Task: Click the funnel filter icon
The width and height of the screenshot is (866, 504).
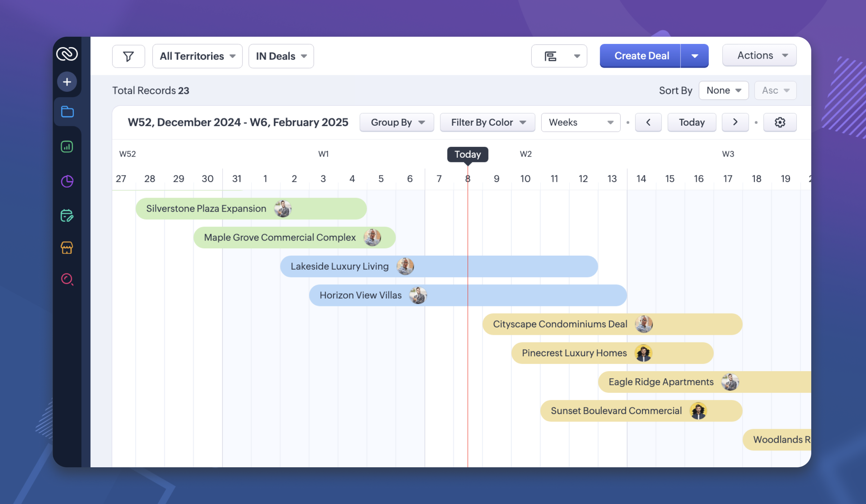Action: [x=128, y=56]
